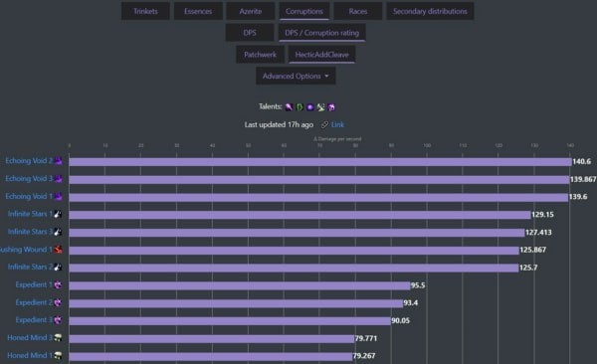
Task: Switch to the Essences tab
Action: point(198,11)
